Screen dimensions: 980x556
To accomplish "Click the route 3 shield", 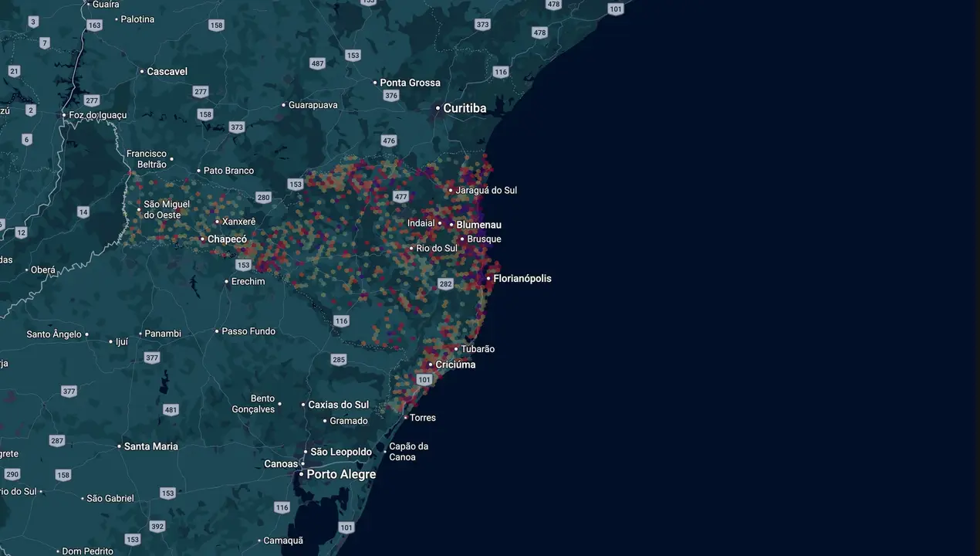I will (x=33, y=22).
